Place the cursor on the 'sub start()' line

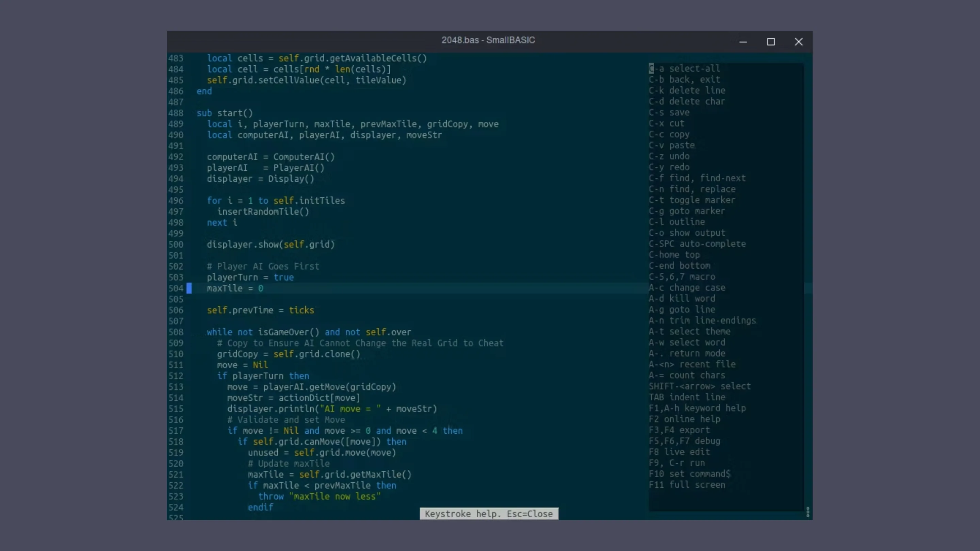coord(225,113)
